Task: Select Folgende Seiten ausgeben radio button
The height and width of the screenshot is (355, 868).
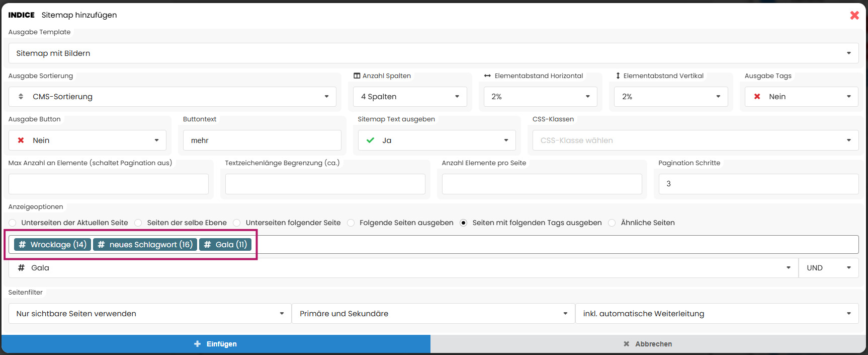Action: 351,223
